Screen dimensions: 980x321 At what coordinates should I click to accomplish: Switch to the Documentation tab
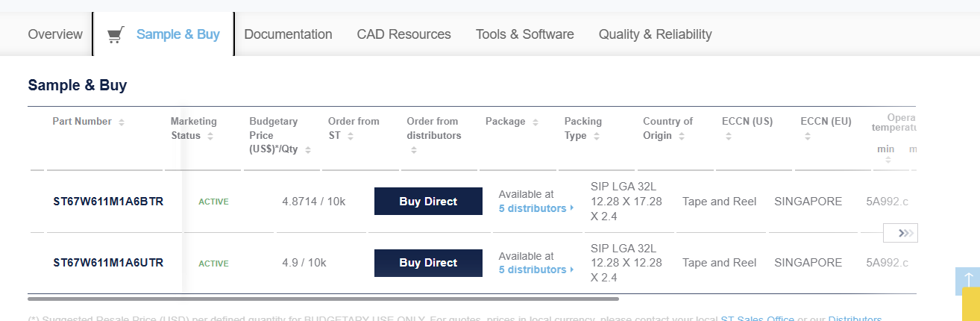click(288, 34)
